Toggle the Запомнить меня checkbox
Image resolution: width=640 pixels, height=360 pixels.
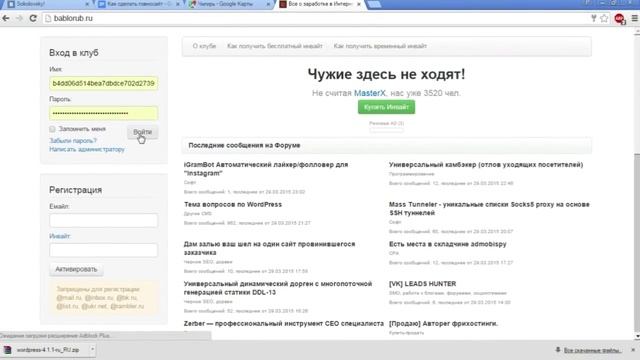tap(52, 129)
